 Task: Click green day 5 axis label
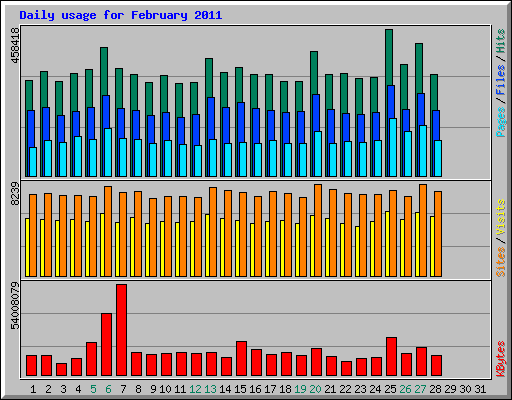pyautogui.click(x=93, y=389)
